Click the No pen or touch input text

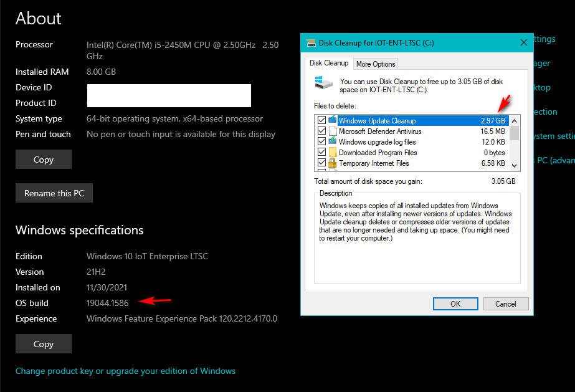coord(181,134)
